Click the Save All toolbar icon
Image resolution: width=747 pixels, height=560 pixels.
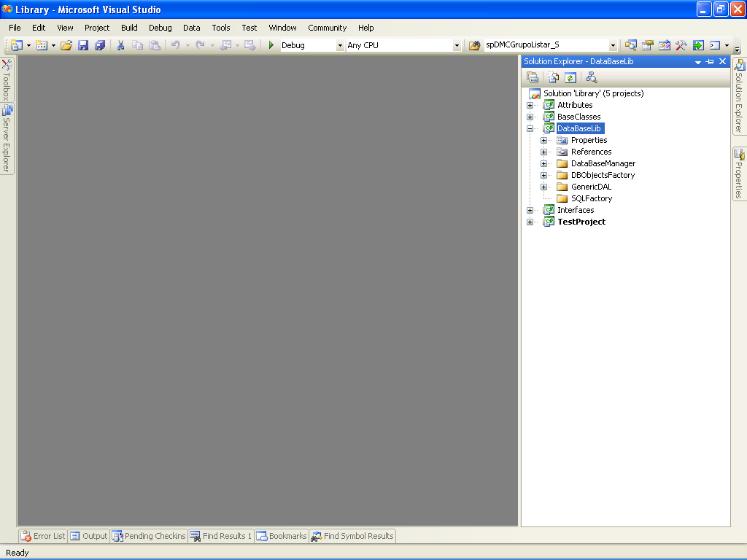click(x=99, y=45)
